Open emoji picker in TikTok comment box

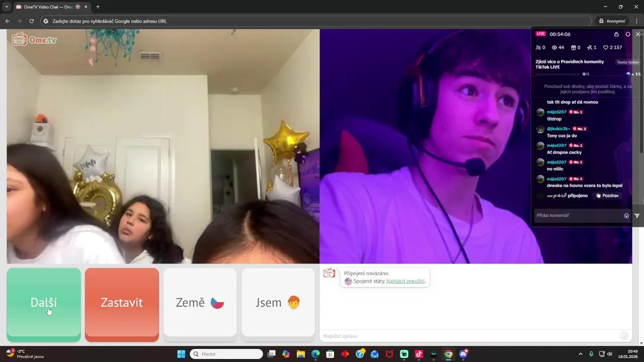(626, 216)
